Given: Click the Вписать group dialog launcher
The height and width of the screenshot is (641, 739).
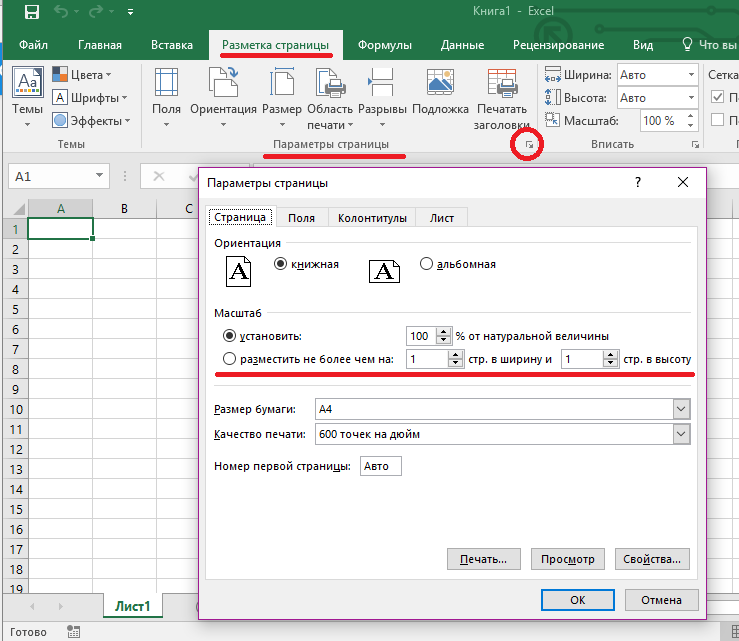Looking at the screenshot, I should tap(695, 145).
